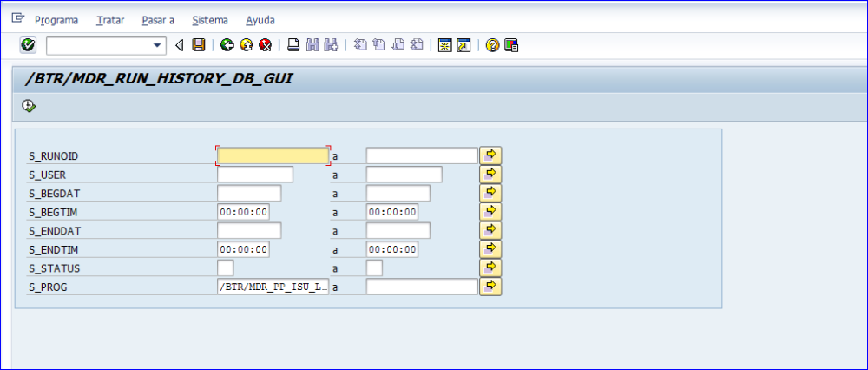Open the Tratar menu

click(110, 21)
